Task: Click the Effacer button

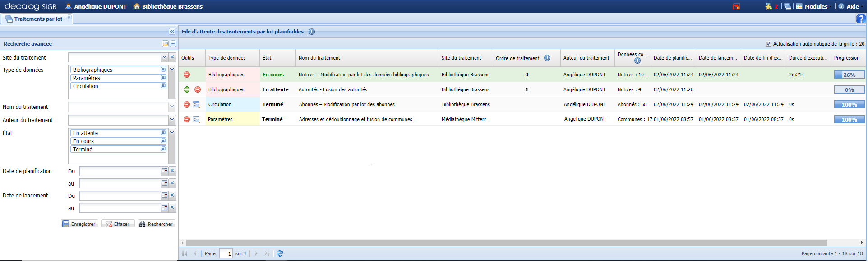Action: point(118,224)
